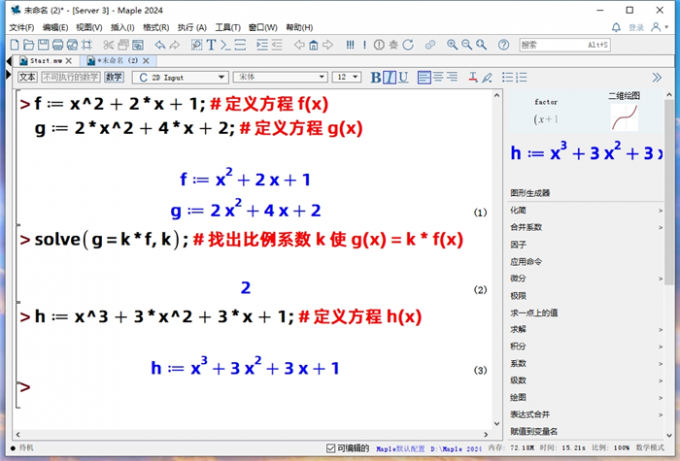Switch to the Start.mw tab

[x=44, y=61]
